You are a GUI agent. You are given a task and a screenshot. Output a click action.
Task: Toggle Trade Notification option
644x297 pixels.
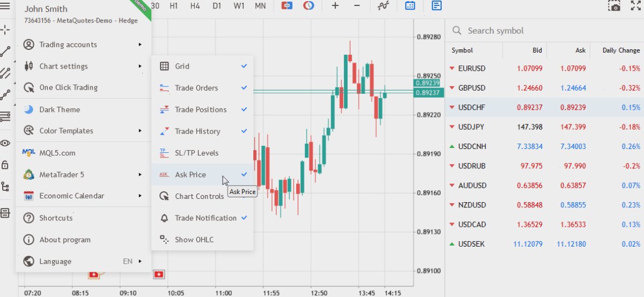202,218
